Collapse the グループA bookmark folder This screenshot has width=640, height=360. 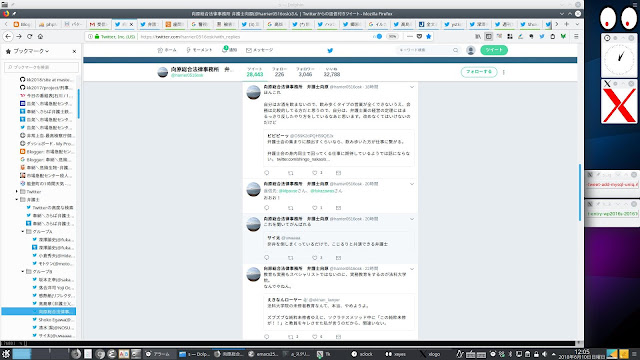[x=23, y=231]
